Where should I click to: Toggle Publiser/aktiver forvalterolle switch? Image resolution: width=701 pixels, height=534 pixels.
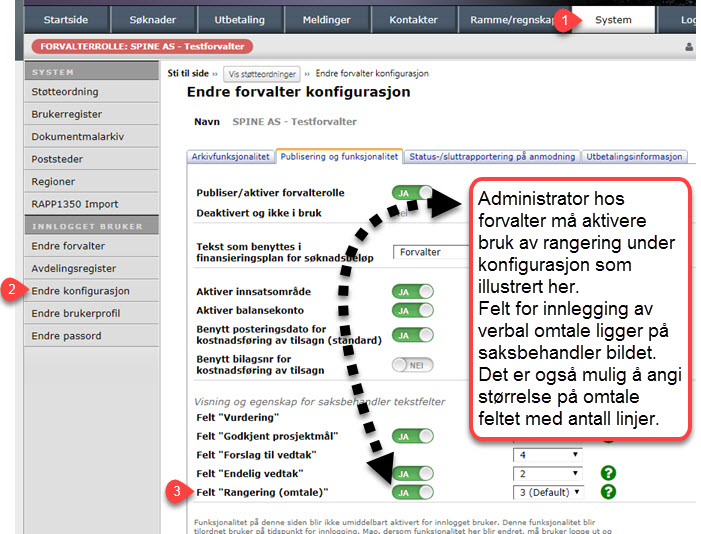pyautogui.click(x=413, y=193)
